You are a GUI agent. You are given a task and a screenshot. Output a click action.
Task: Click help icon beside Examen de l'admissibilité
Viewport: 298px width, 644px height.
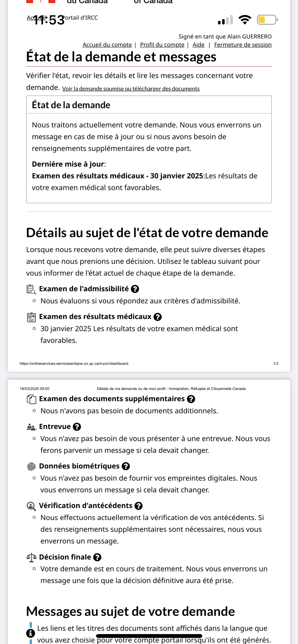click(135, 289)
